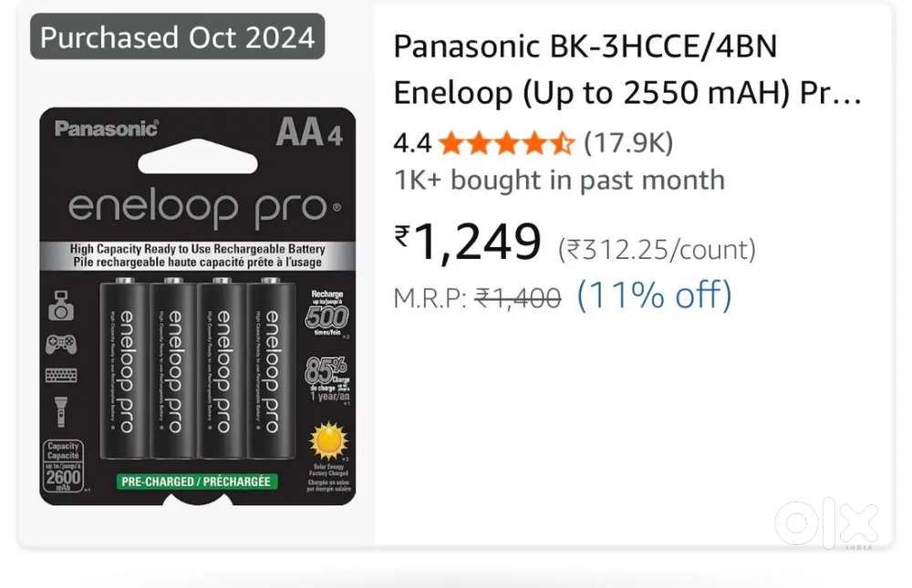Click the eneloop pro brand name on the pack

(x=199, y=209)
